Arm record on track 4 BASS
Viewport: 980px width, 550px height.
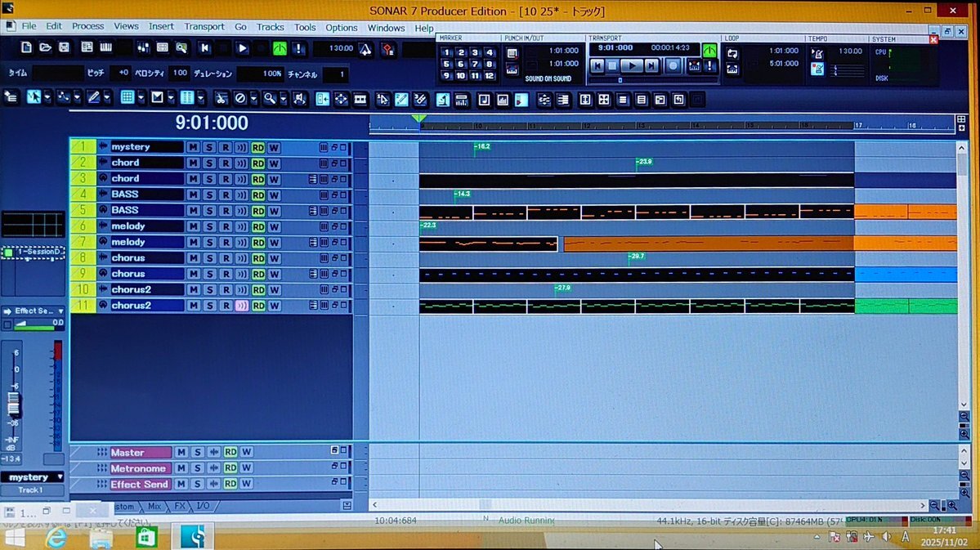coord(226,195)
